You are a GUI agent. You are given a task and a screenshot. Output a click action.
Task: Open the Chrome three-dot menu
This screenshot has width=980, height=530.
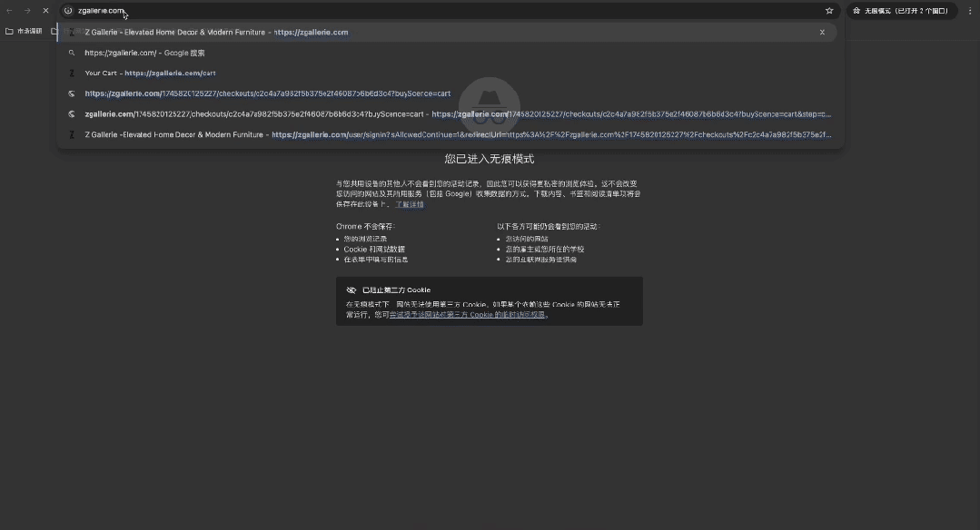pyautogui.click(x=970, y=11)
